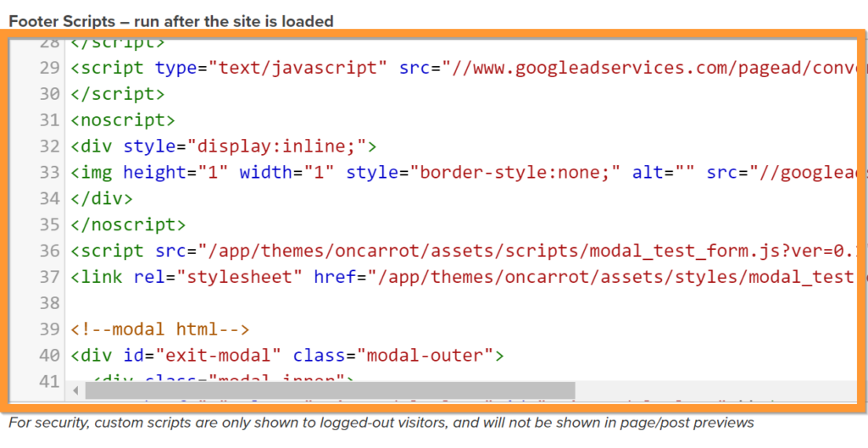This screenshot has width=868, height=448.
Task: Click line number 29 in the gutter
Action: coord(49,68)
